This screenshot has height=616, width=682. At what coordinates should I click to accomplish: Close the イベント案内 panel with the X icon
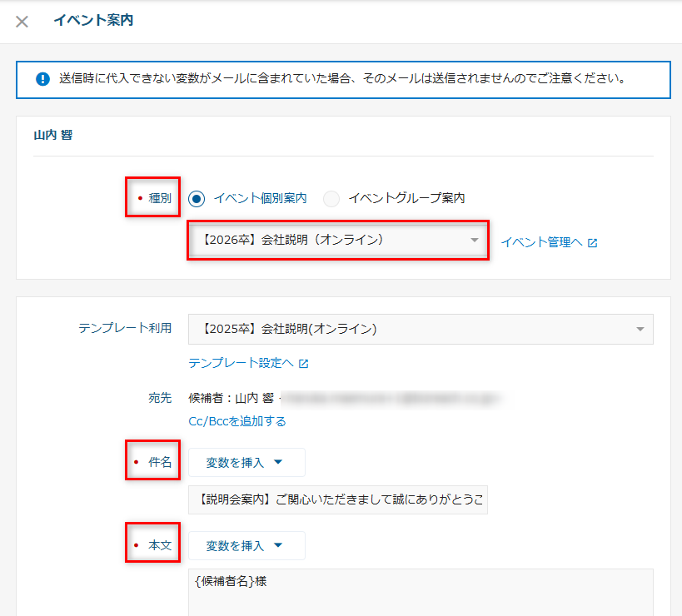pos(22,22)
